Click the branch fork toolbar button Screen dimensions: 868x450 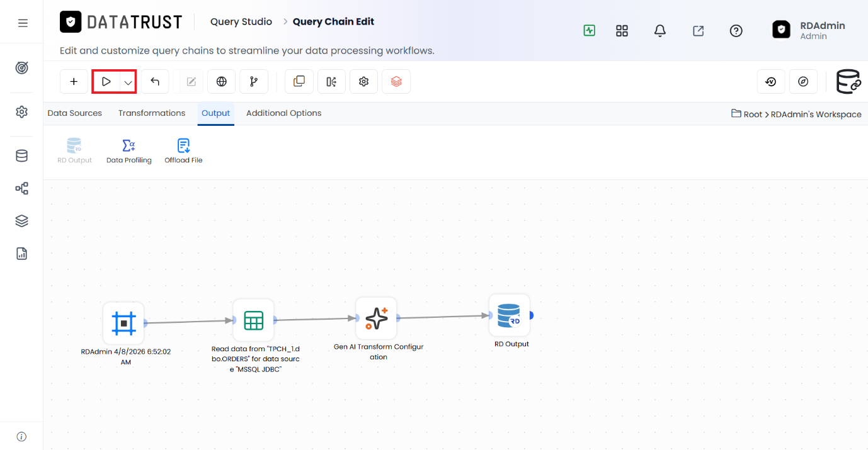(254, 82)
